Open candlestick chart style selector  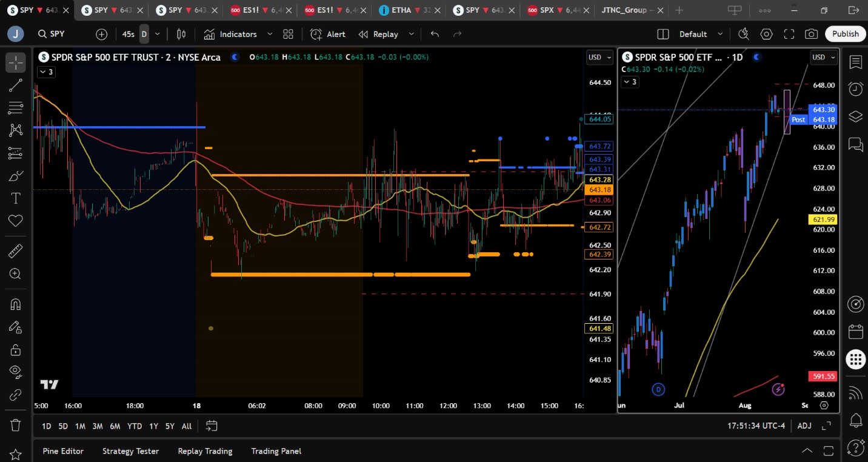(x=181, y=34)
